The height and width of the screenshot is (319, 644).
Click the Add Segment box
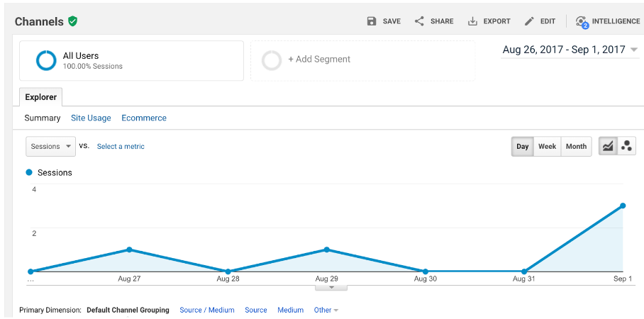click(x=362, y=60)
